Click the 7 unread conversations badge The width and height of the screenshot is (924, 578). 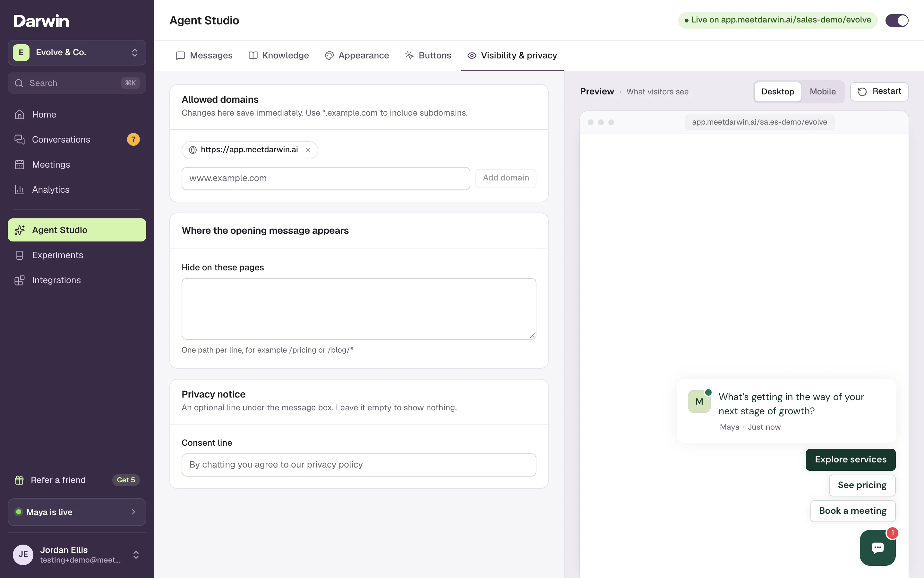(x=133, y=140)
